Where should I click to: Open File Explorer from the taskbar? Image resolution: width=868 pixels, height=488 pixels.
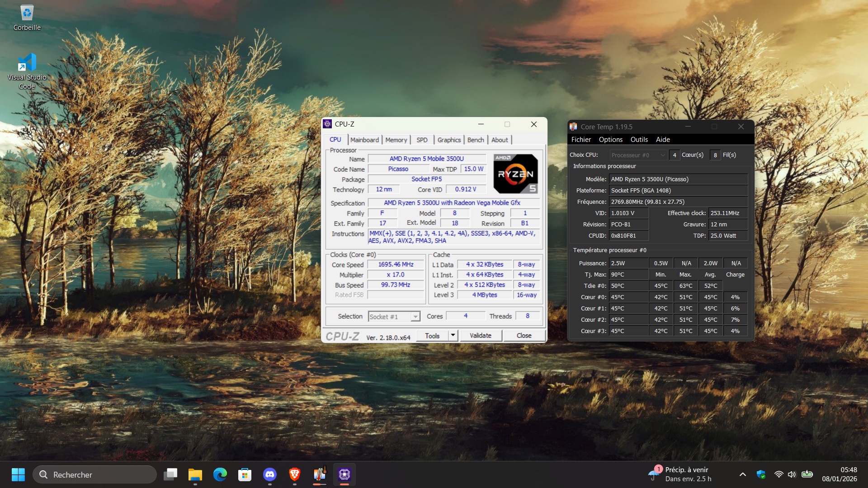coord(195,474)
